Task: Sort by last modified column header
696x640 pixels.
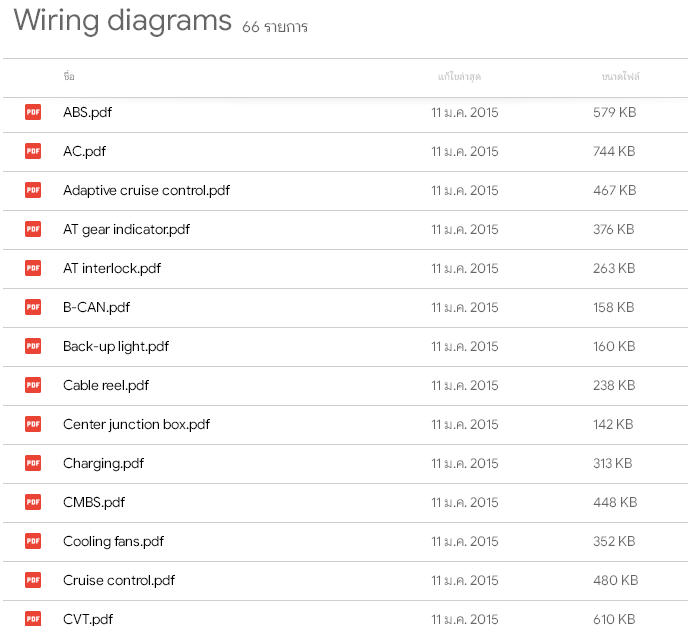Action: point(459,76)
